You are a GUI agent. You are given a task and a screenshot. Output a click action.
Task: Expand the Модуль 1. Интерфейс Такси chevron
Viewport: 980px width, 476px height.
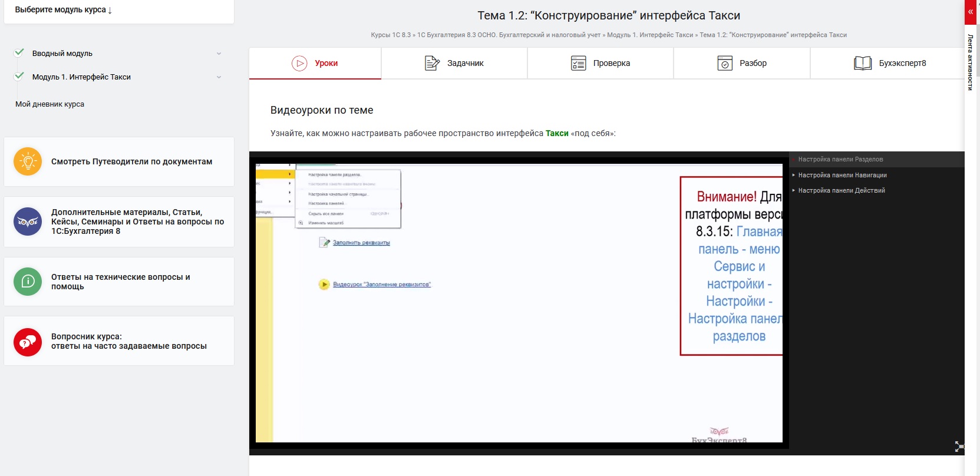pyautogui.click(x=219, y=77)
